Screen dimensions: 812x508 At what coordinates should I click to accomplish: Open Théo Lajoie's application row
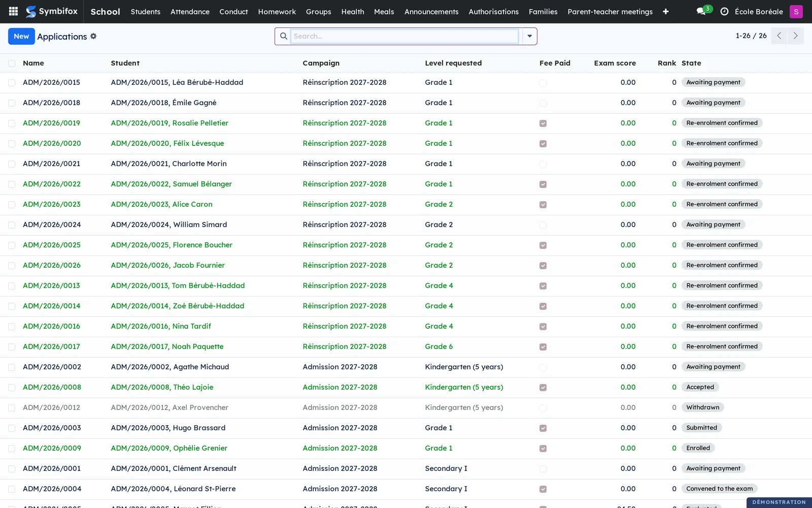point(406,387)
